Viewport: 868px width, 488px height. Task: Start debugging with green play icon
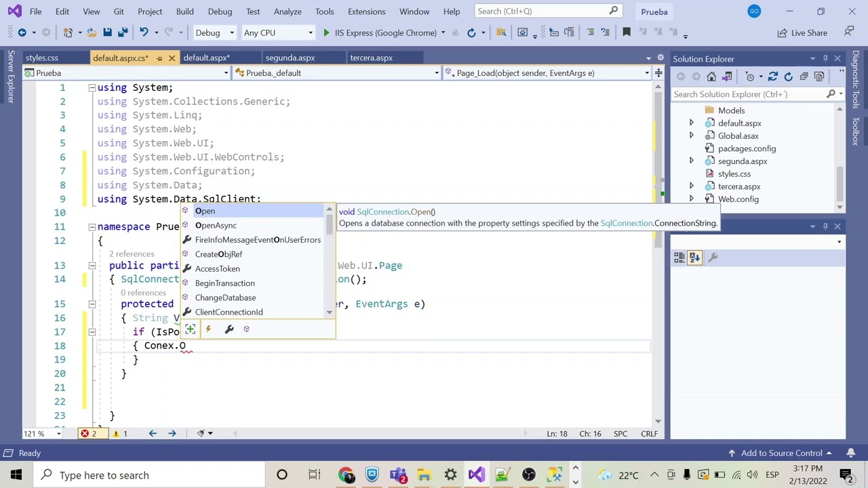click(x=326, y=33)
